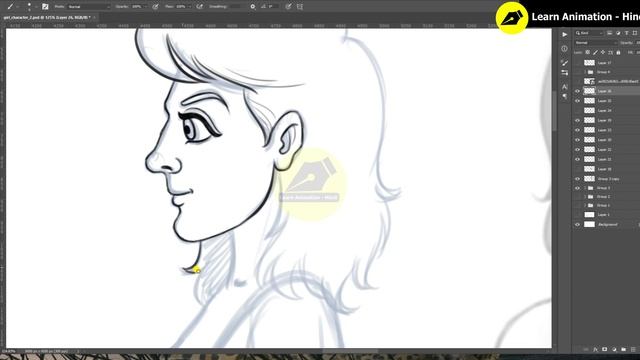This screenshot has height=360, width=640.
Task: Click the brush angle field
Action: pos(273,7)
